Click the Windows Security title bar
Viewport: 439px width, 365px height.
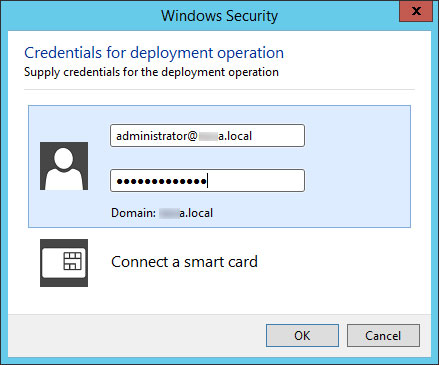pos(219,16)
